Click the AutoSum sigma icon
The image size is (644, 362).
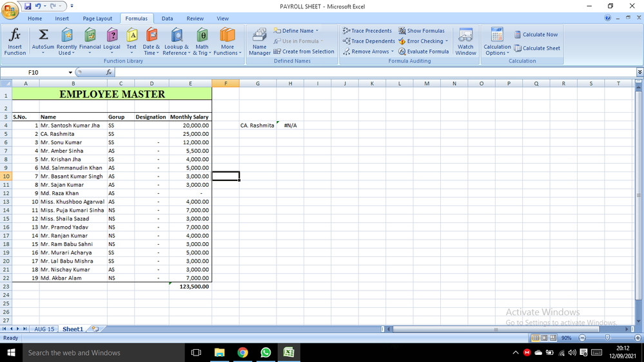point(43,35)
